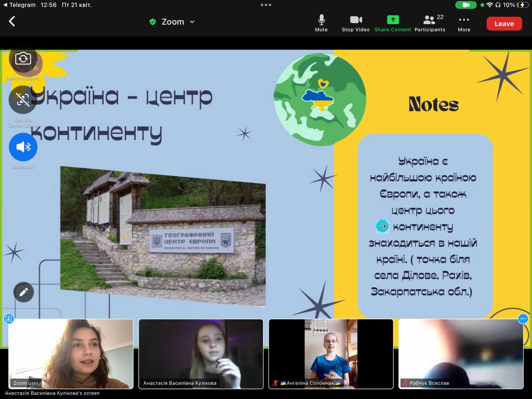Select Ангеліна Соломчак's video tile
The width and height of the screenshot is (532, 399).
[331, 354]
